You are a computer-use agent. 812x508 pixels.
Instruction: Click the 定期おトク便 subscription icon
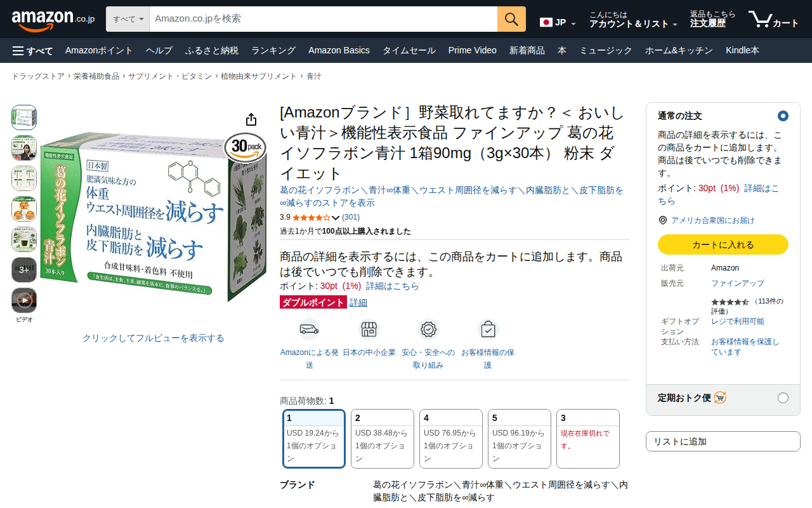720,398
